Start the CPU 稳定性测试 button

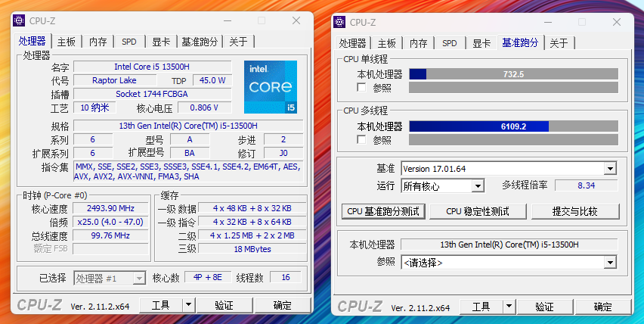coord(478,211)
